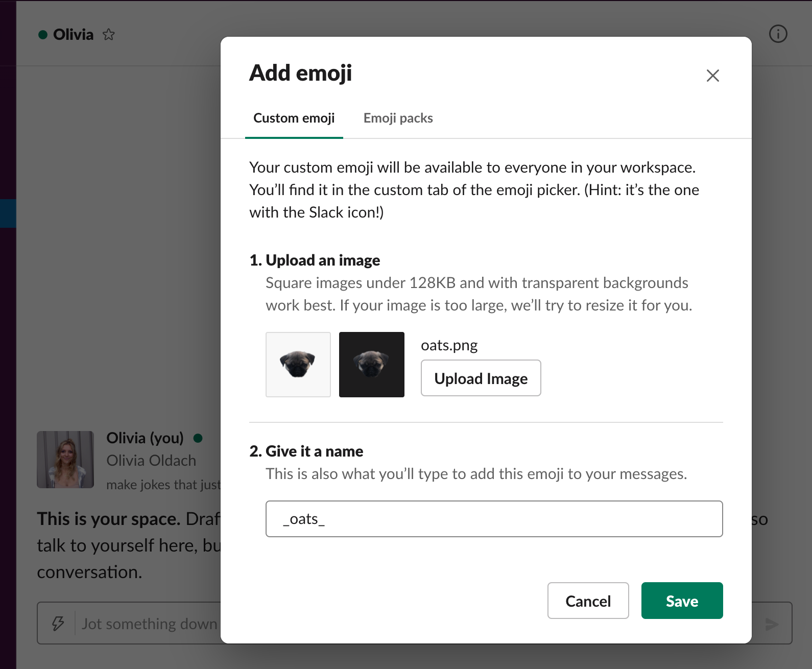Switch to the Emoji packs tab
Image resolution: width=812 pixels, height=669 pixels.
398,118
